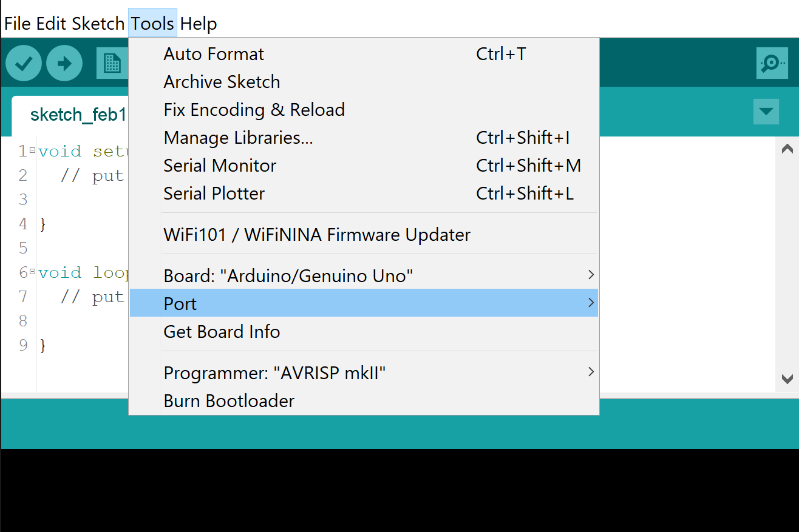
Task: Open the File menu
Action: [17, 24]
